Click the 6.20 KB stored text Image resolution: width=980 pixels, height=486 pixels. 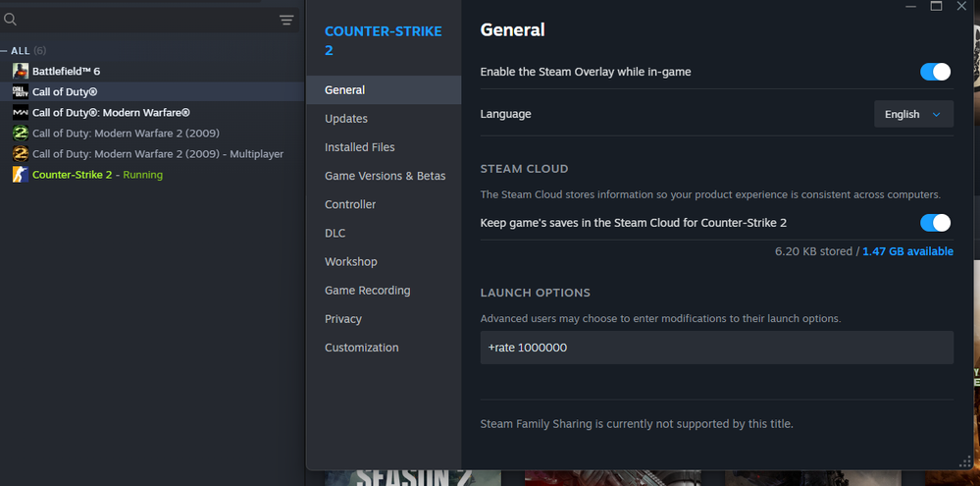coord(813,251)
